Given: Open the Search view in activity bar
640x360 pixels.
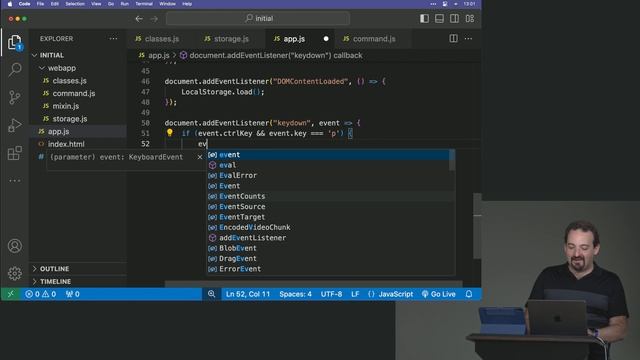Looking at the screenshot, I should click(15, 69).
